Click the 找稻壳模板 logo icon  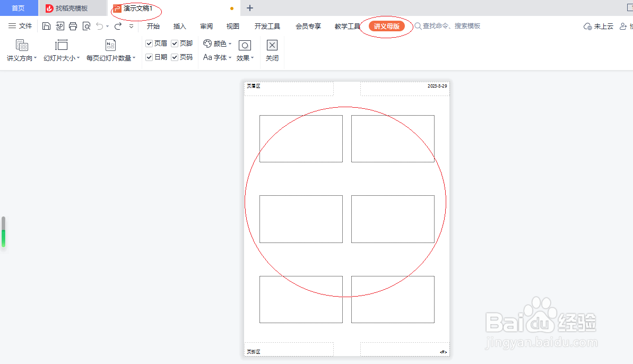49,8
